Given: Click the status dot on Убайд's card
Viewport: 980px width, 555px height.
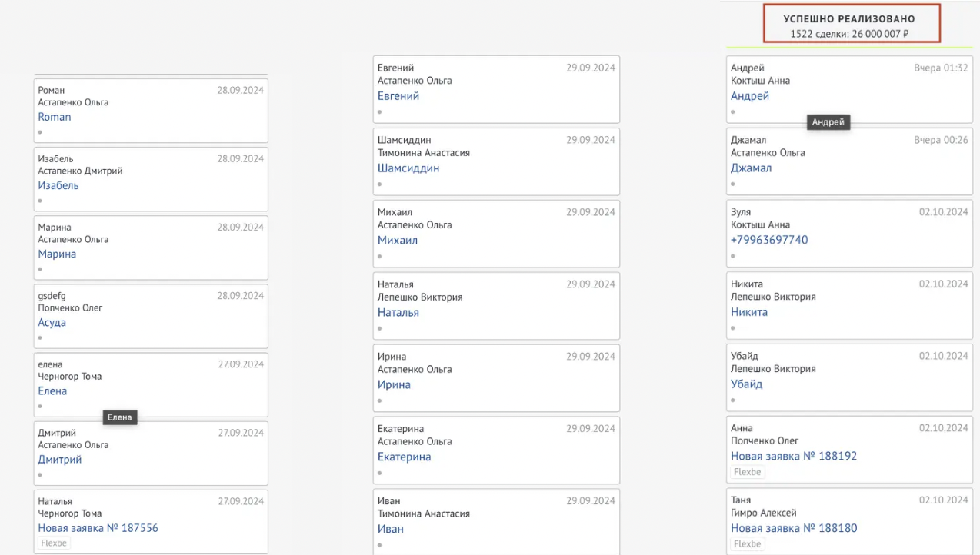Looking at the screenshot, I should coord(733,400).
